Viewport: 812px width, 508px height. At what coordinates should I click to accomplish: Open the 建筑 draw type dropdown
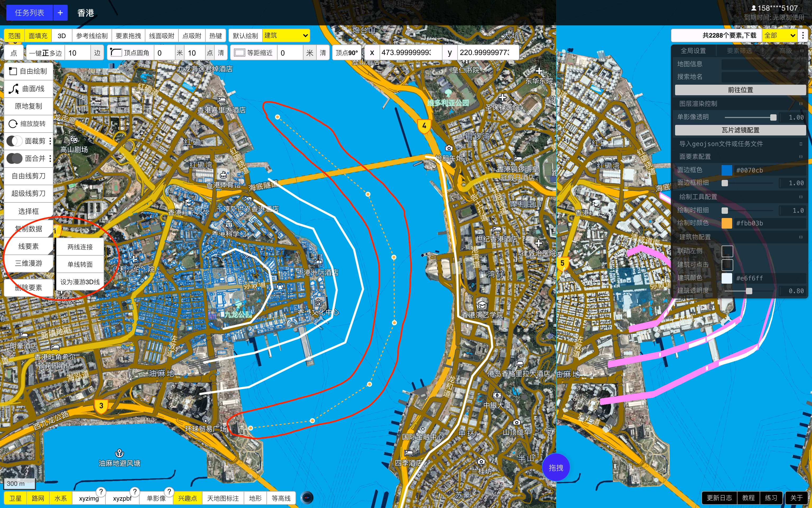coord(286,36)
